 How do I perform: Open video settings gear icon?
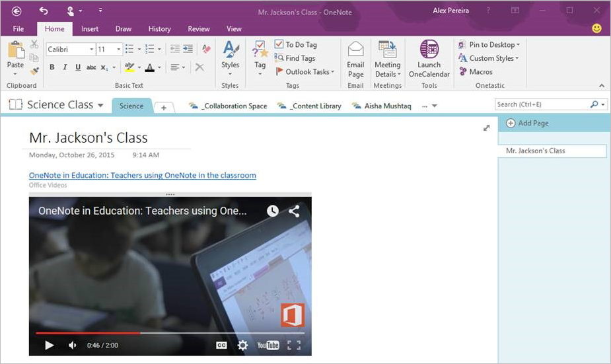coord(242,346)
